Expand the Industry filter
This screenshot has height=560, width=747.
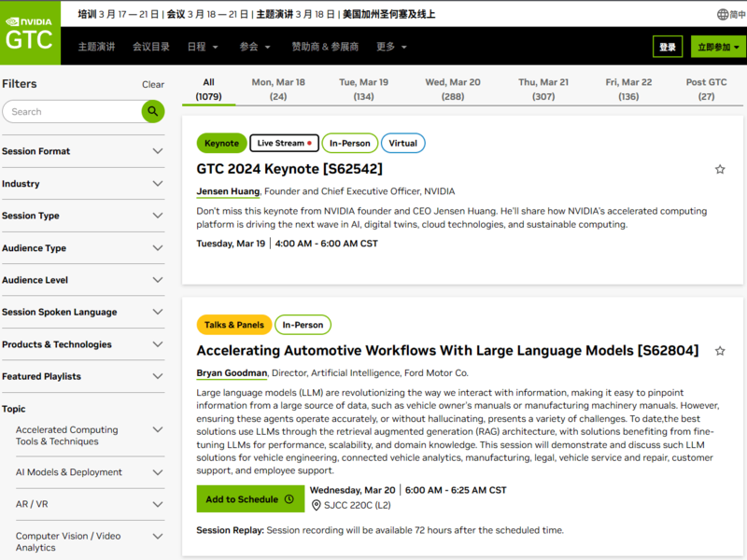click(x=83, y=183)
